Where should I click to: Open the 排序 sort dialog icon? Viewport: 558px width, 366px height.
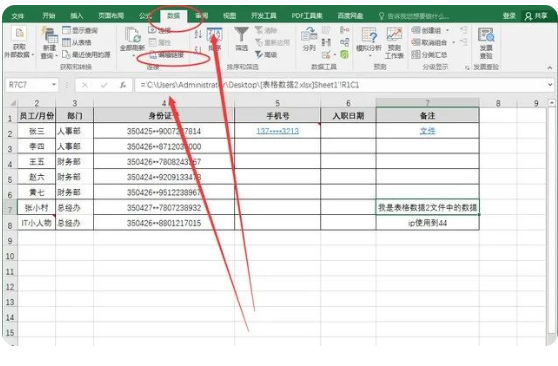click(x=215, y=35)
